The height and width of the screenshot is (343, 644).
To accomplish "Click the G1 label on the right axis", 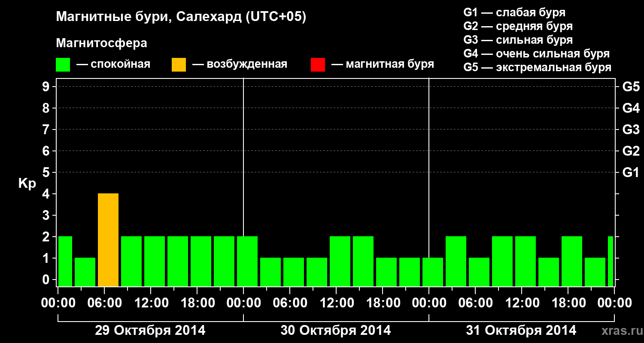I will [x=631, y=172].
